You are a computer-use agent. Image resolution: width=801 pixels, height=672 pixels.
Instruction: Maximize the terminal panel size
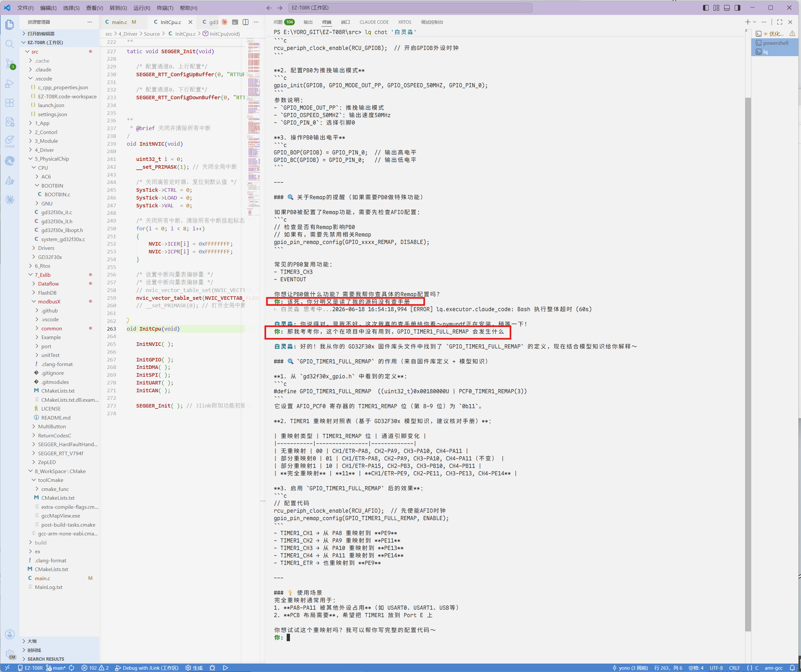point(780,22)
